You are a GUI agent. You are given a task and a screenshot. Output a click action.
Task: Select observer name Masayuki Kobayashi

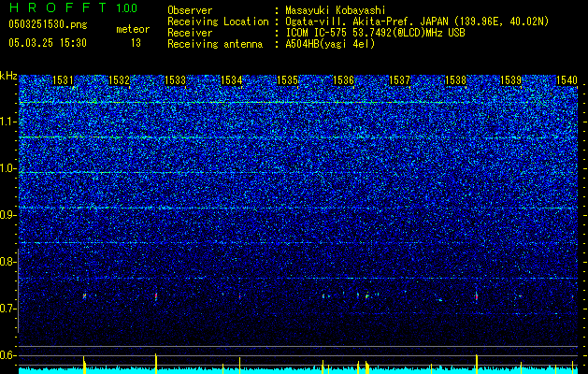point(336,10)
